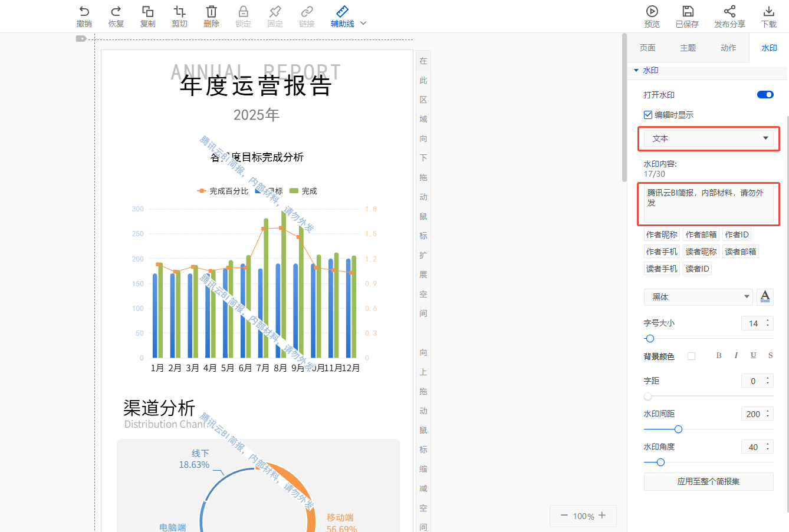Click the 水印间距 slider handle
Image resolution: width=789 pixels, height=532 pixels.
678,429
